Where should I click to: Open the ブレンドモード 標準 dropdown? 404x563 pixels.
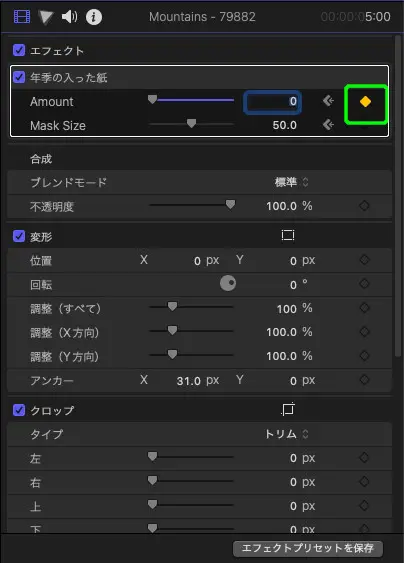[292, 182]
